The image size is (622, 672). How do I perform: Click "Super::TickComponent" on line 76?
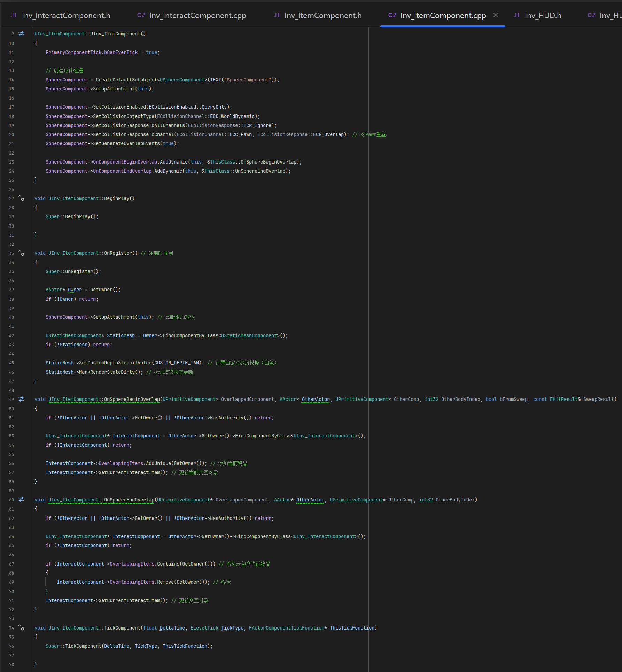[73, 646]
